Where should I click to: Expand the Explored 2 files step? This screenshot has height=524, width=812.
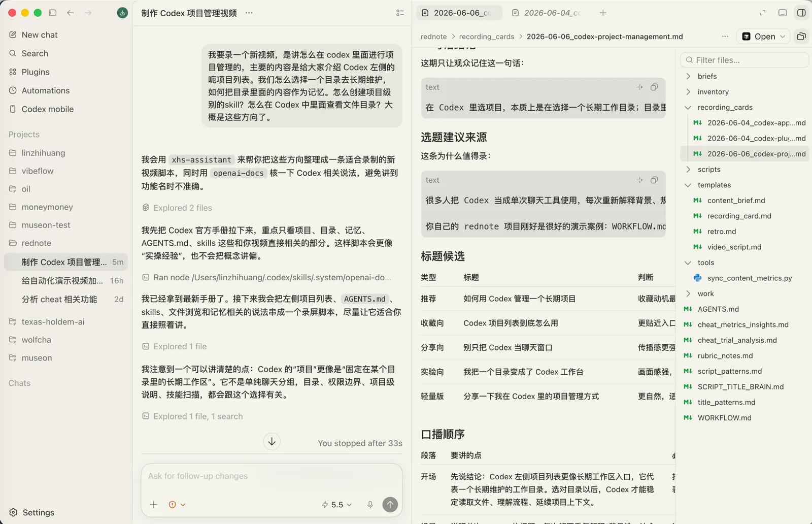click(177, 208)
